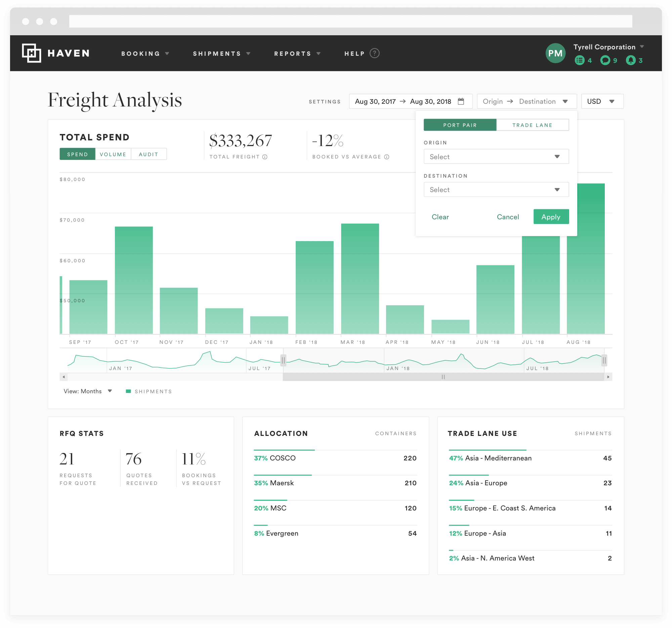
Task: Grab the left timeline range handle
Action: [283, 361]
